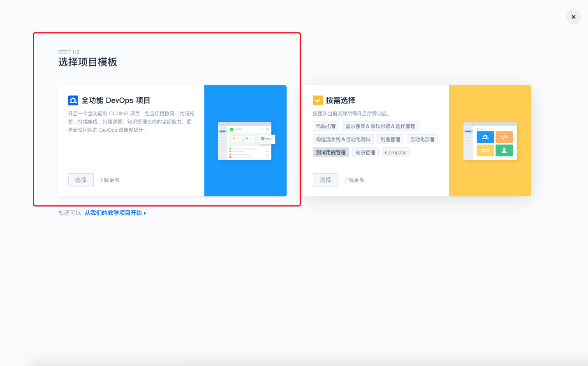Screen dimensions: 588x366
Task: Open 了解更多 link under 按需选择
Action: 354,180
